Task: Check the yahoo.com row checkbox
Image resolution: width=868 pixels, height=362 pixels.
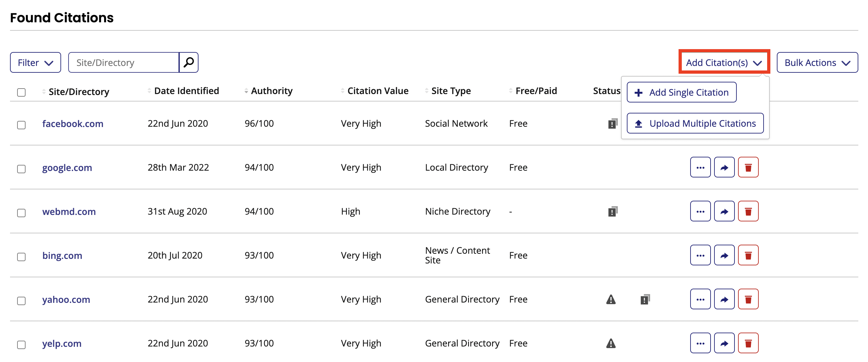Action: click(21, 301)
